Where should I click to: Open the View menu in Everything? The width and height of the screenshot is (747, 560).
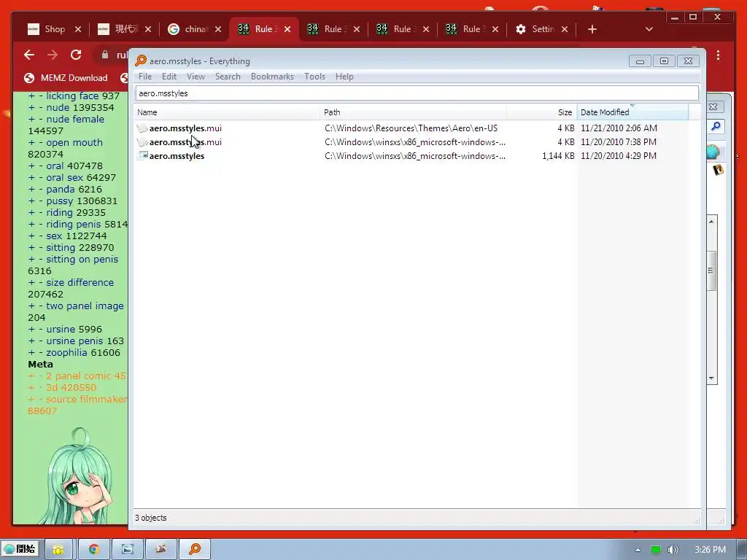(x=196, y=77)
